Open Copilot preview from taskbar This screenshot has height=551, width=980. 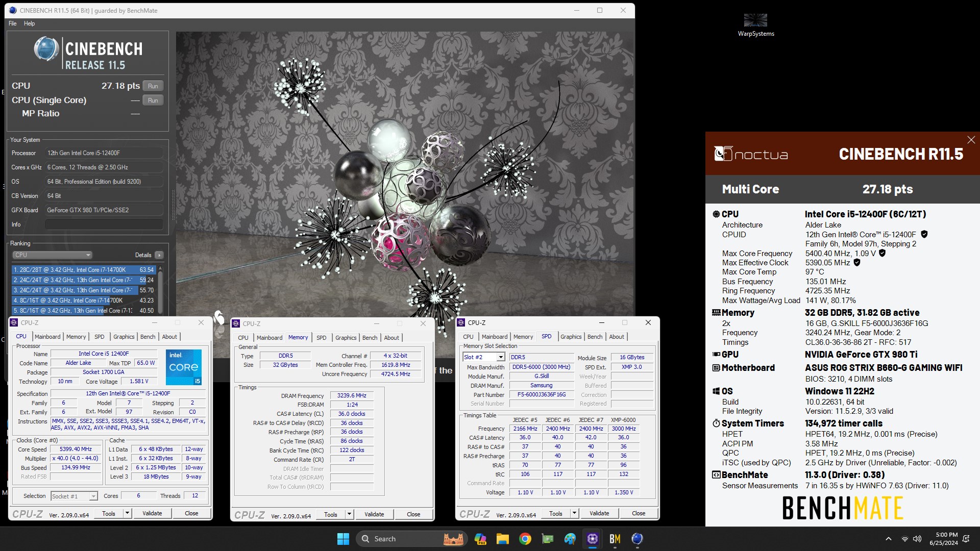[480, 539]
